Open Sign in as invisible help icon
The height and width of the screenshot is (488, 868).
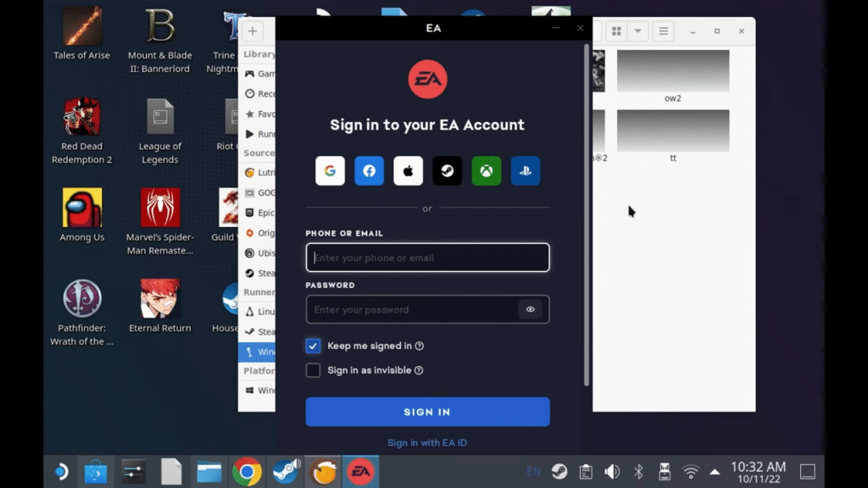click(x=419, y=370)
